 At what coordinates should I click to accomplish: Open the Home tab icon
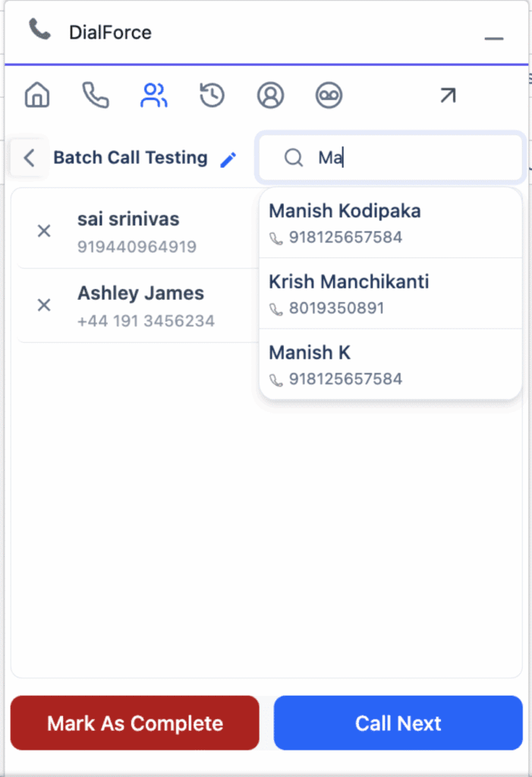(37, 96)
